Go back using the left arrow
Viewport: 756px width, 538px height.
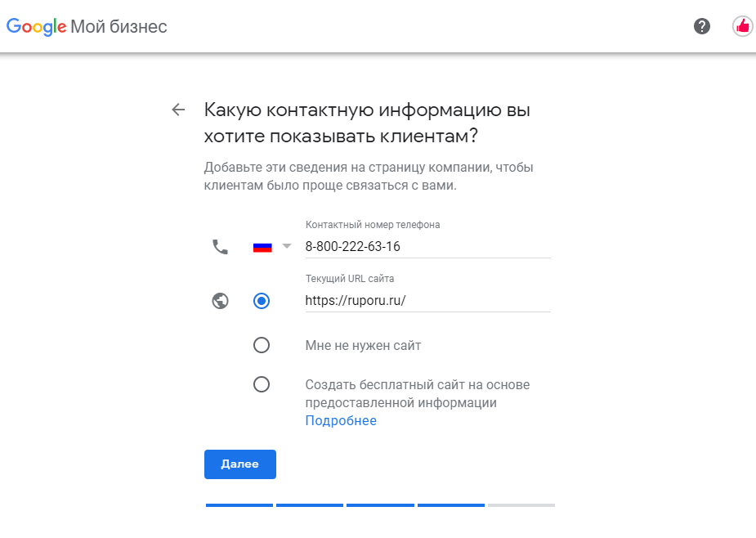coord(178,110)
